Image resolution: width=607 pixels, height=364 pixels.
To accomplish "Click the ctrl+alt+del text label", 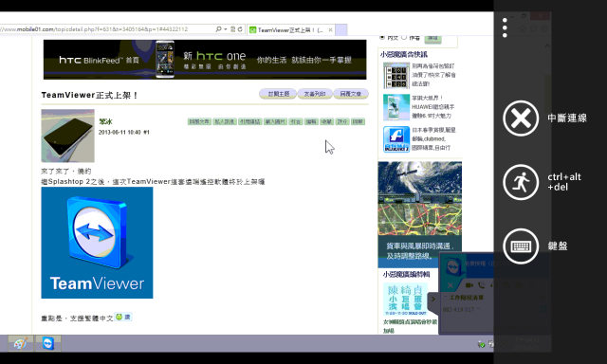I will click(564, 182).
